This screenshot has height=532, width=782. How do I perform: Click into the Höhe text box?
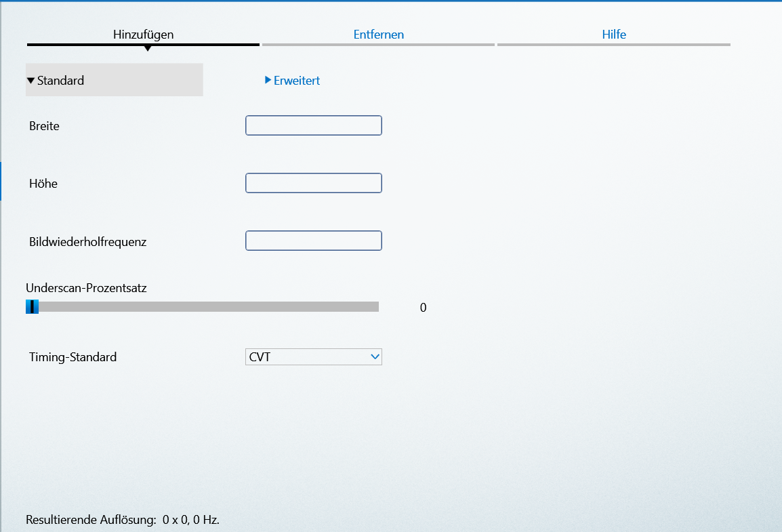coord(313,183)
